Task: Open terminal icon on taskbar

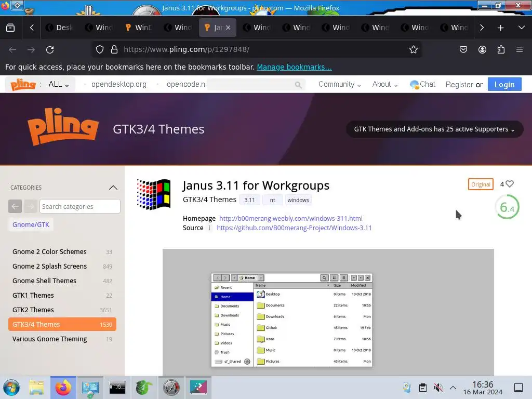Action: pyautogui.click(x=117, y=388)
